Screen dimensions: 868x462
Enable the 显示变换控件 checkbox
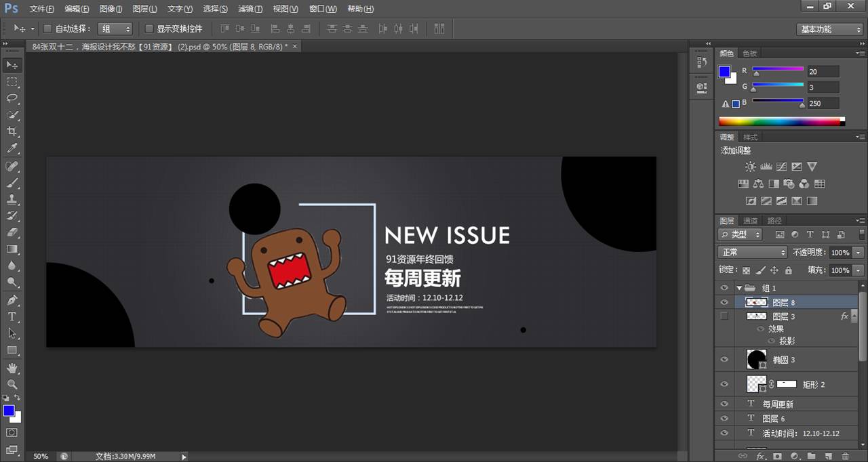tap(149, 28)
